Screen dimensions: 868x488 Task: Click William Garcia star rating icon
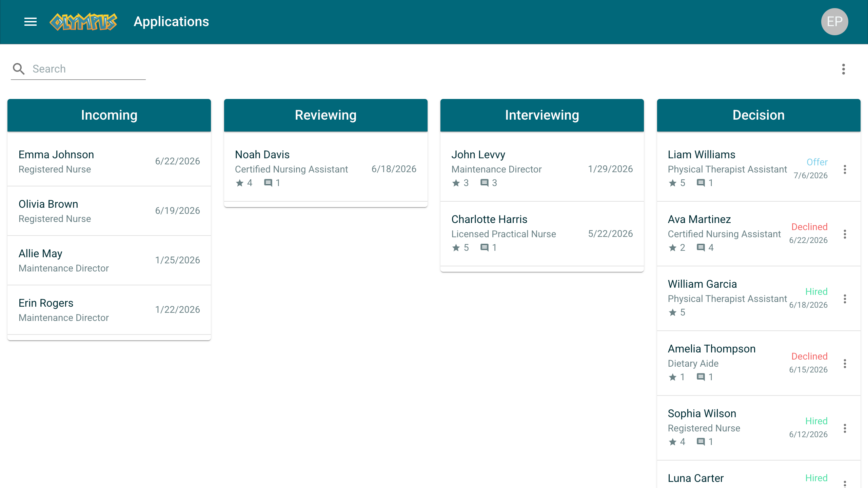click(673, 312)
